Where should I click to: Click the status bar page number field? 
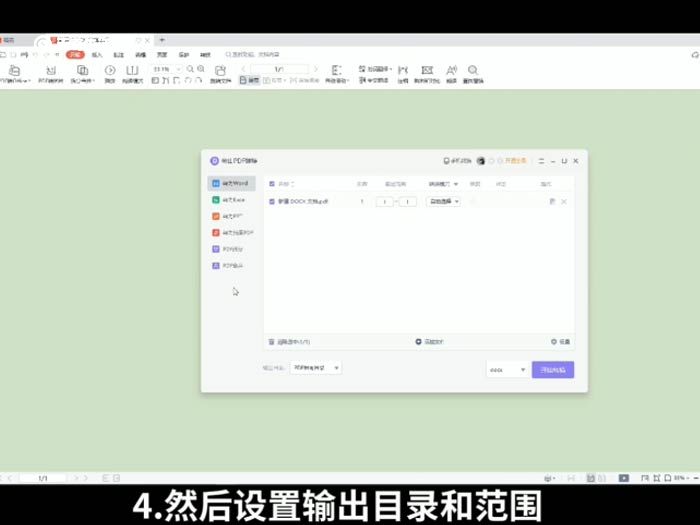click(43, 478)
